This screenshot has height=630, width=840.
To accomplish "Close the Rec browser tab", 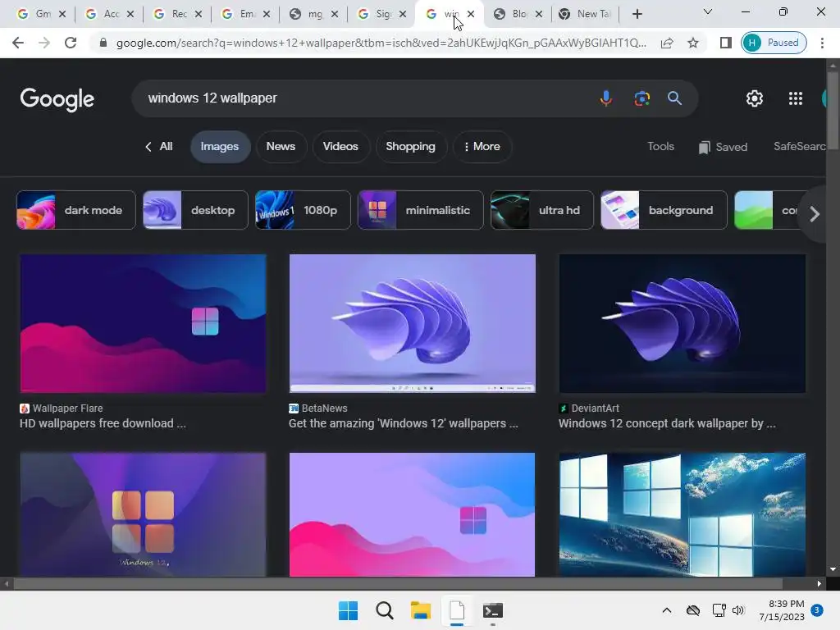I will point(199,14).
